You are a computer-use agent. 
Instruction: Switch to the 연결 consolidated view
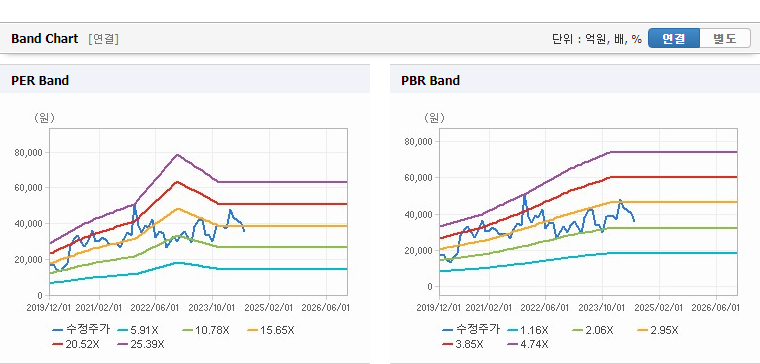click(x=674, y=38)
